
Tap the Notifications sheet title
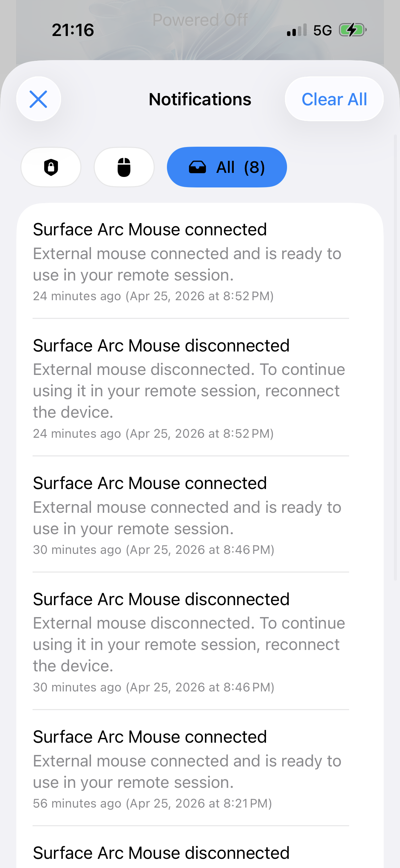pos(200,99)
